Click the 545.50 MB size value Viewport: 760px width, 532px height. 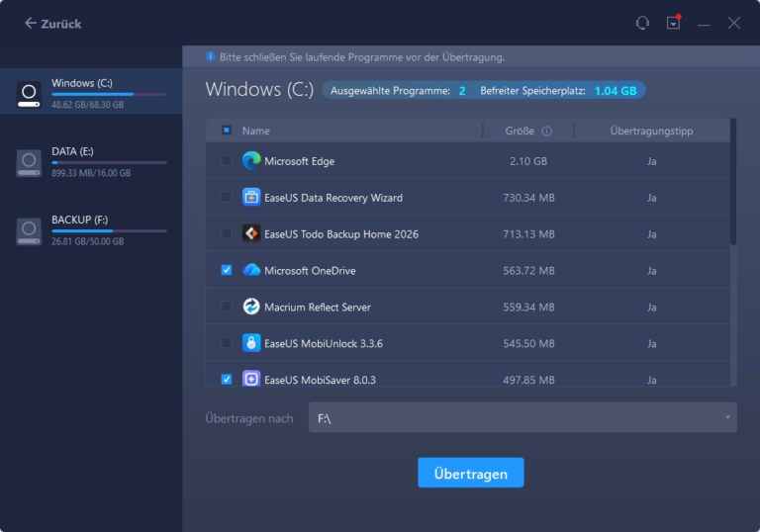pyautogui.click(x=528, y=343)
